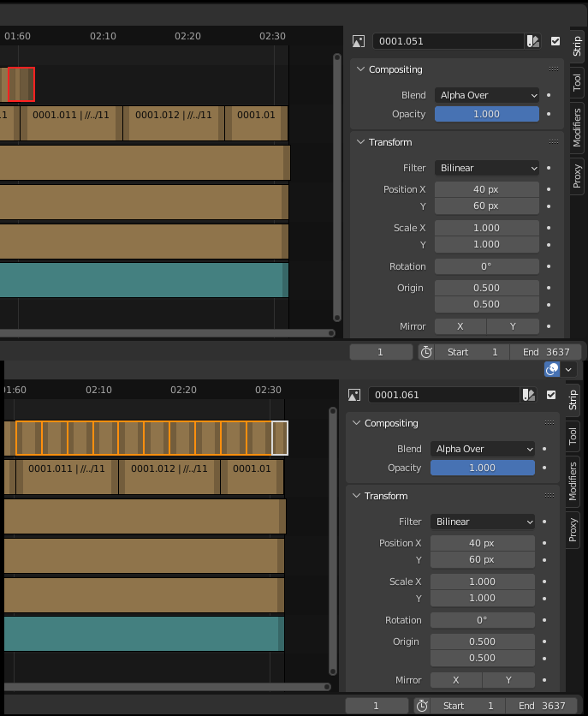Screen dimensions: 588x716
Task: Collapse Transform section in 0001.051 panel
Action: coord(361,142)
